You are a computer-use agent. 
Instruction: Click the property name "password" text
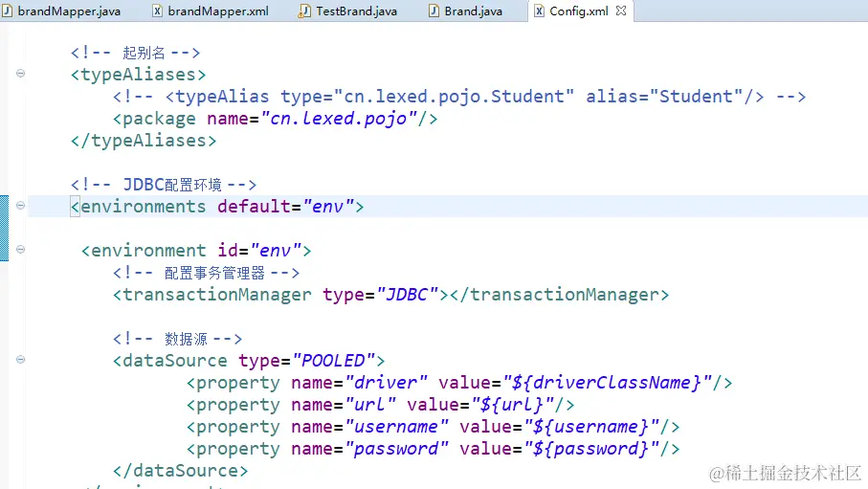[396, 449]
